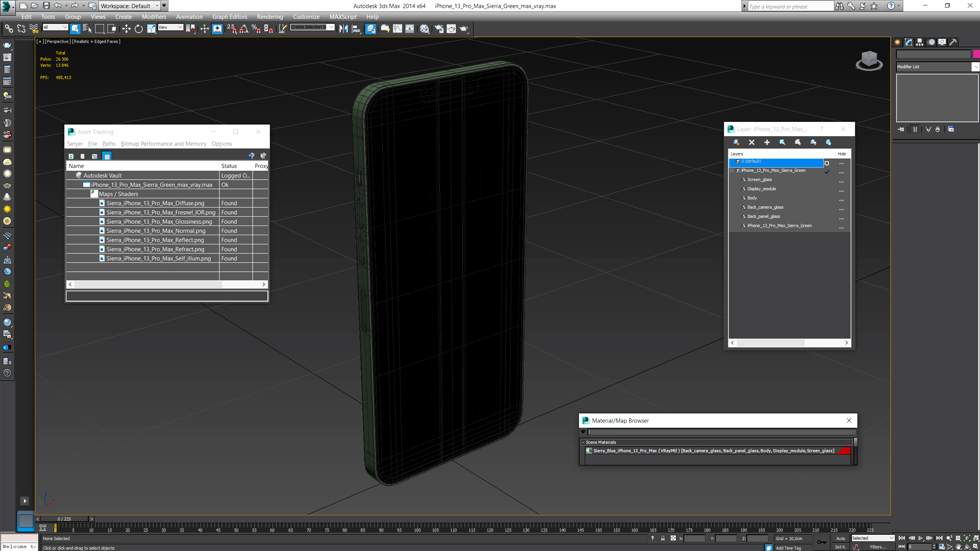Open Curve Editor from toolbar
This screenshot has height=551, width=980.
(x=398, y=29)
